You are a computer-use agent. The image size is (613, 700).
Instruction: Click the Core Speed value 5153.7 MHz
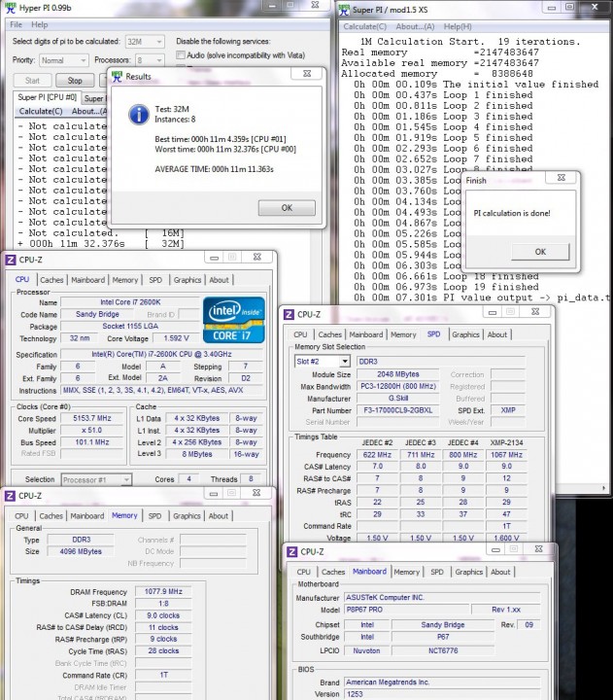coord(92,418)
